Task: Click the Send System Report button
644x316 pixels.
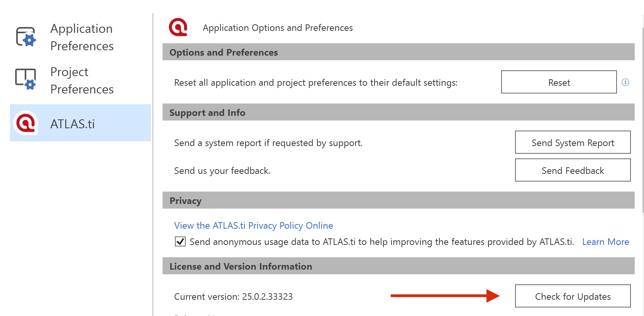Action: pyautogui.click(x=573, y=143)
